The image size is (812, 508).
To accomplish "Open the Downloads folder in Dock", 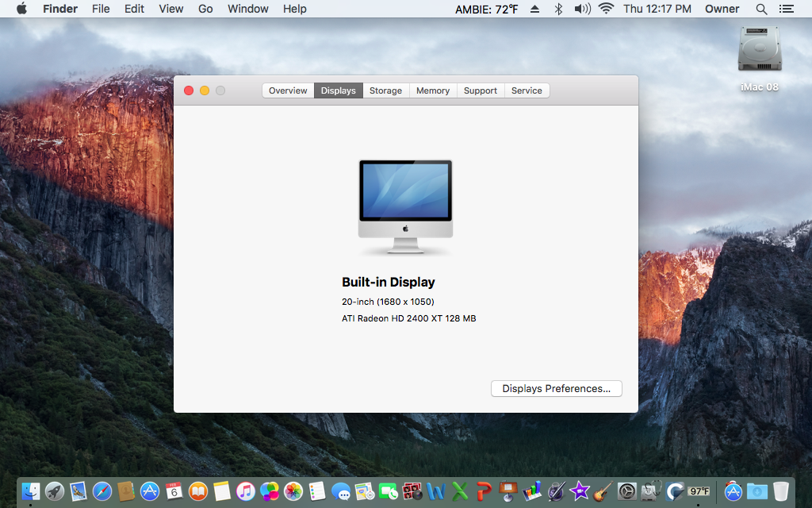I will (x=757, y=491).
